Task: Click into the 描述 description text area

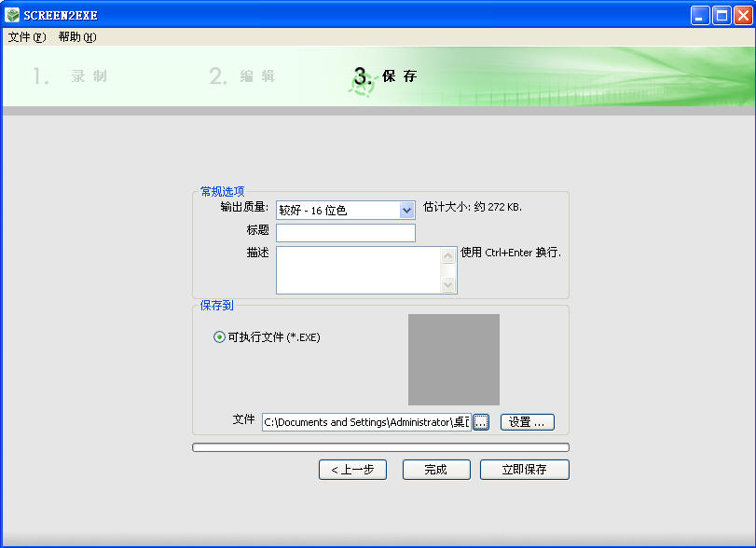Action: (359, 270)
